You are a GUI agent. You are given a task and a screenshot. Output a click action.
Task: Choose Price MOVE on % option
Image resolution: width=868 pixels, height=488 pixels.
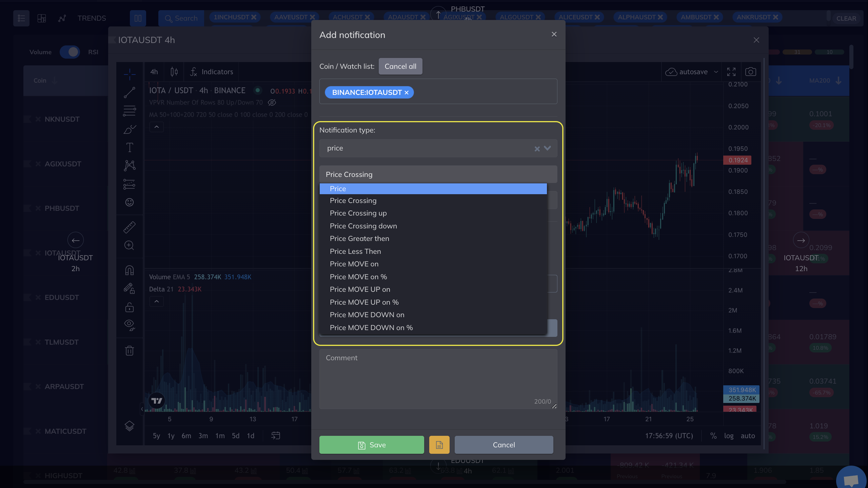pos(433,277)
